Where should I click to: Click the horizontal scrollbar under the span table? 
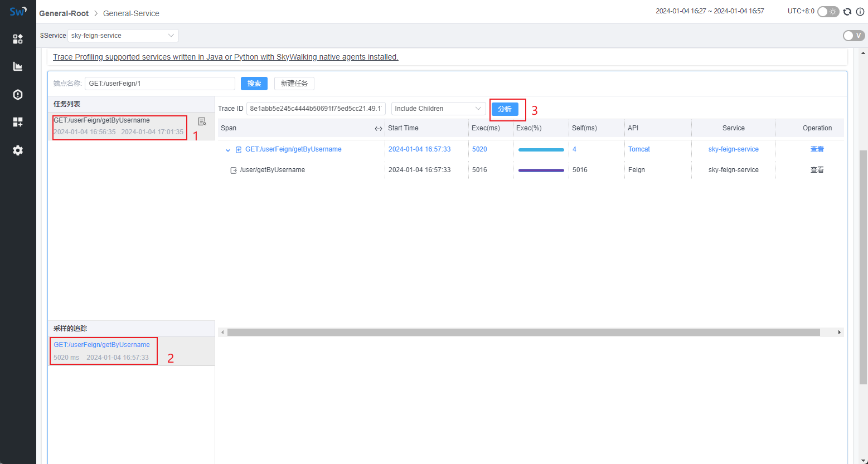pyautogui.click(x=523, y=333)
